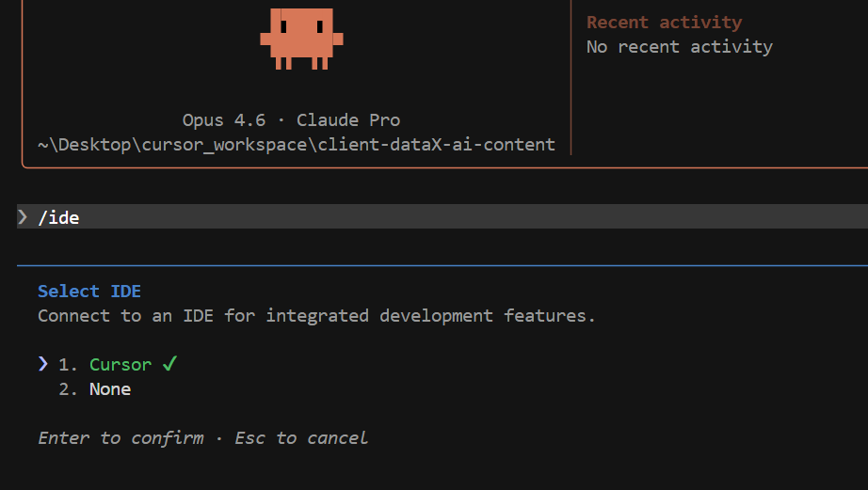Click the Opus 4.6 model label
This screenshot has height=490, width=868.
click(x=223, y=119)
